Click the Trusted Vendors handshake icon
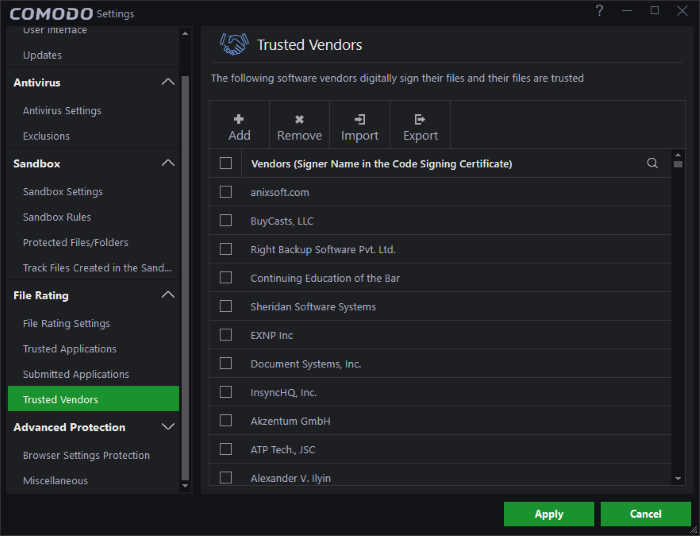Image resolution: width=700 pixels, height=536 pixels. click(x=234, y=45)
